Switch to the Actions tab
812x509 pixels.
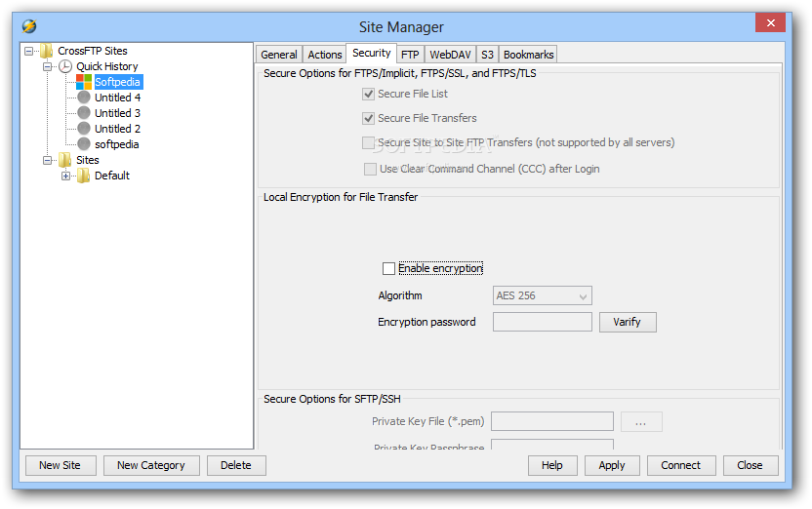325,55
